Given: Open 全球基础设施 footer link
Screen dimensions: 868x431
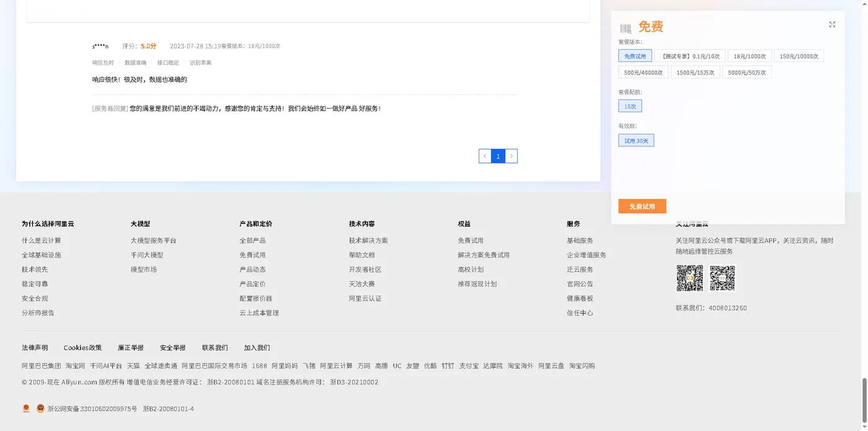Looking at the screenshot, I should (42, 255).
